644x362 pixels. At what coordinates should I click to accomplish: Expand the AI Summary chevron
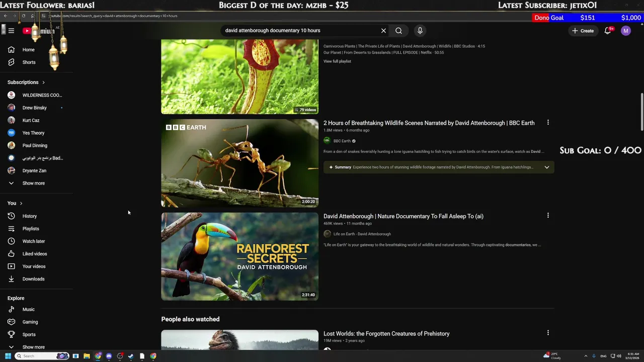pyautogui.click(x=547, y=167)
